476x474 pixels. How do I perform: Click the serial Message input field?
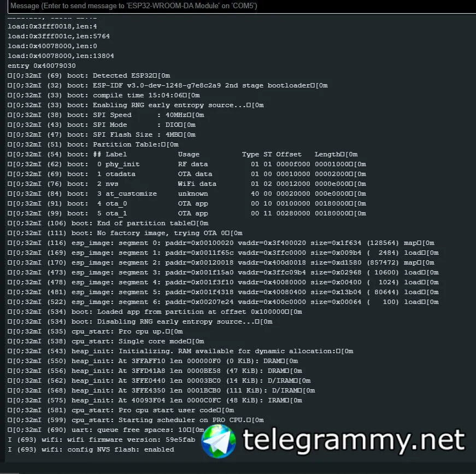(x=242, y=6)
